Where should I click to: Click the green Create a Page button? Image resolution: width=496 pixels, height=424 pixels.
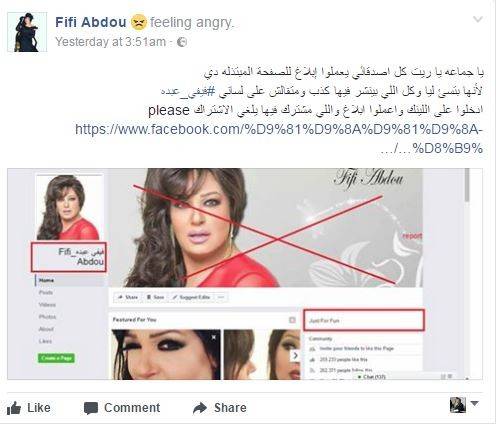(x=56, y=358)
